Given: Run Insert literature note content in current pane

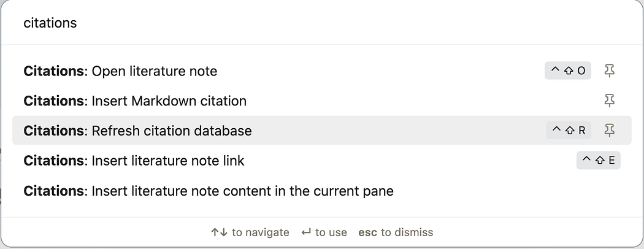Looking at the screenshot, I should (x=242, y=191).
